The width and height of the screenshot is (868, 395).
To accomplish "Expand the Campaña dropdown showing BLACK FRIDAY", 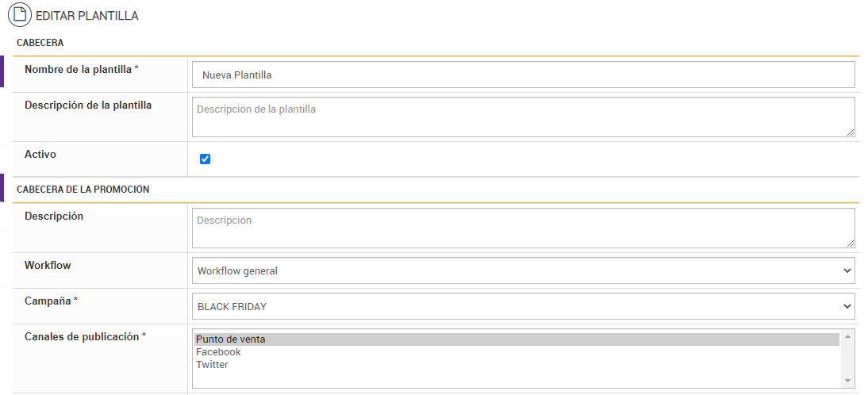I will coord(523,305).
